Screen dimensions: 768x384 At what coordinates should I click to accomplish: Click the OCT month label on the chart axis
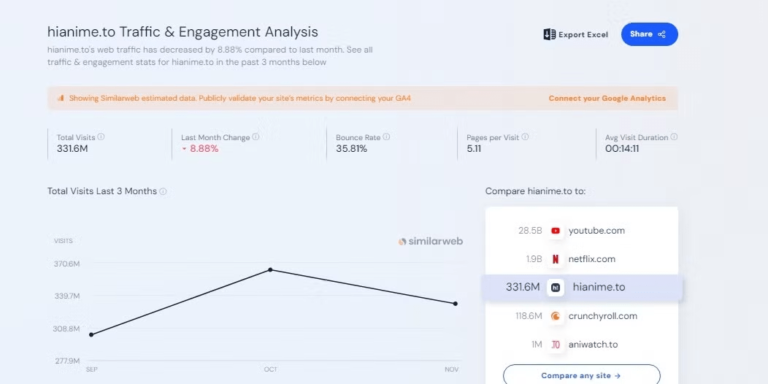point(270,370)
